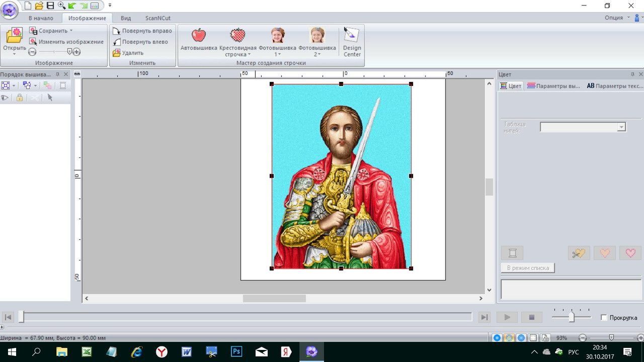644x362 pixels.
Task: Click the simulation timeline progress bar
Action: (x=246, y=317)
